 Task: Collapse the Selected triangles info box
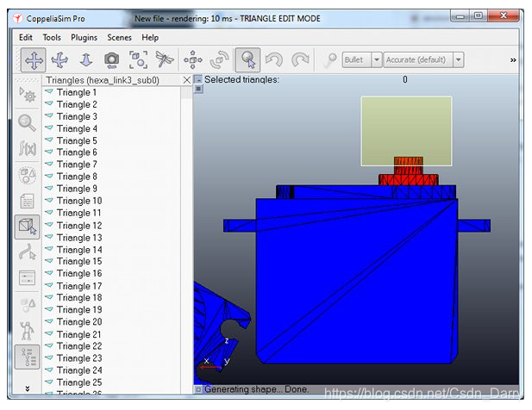tap(198, 79)
